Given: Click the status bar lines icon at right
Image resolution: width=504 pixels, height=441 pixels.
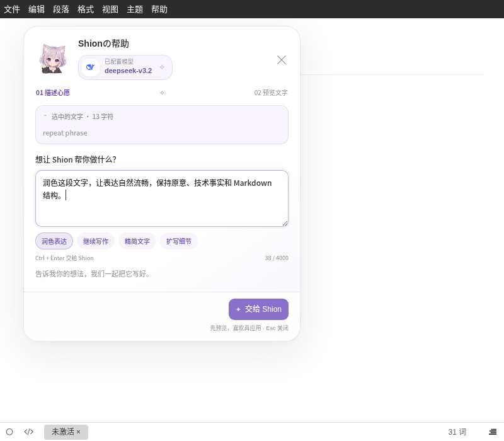Looking at the screenshot, I should pyautogui.click(x=493, y=432).
